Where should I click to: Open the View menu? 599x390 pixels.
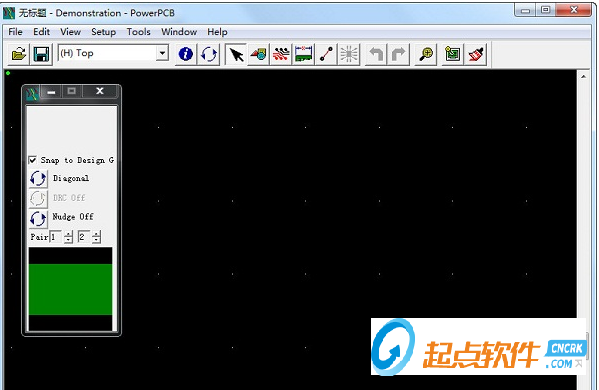pos(70,32)
